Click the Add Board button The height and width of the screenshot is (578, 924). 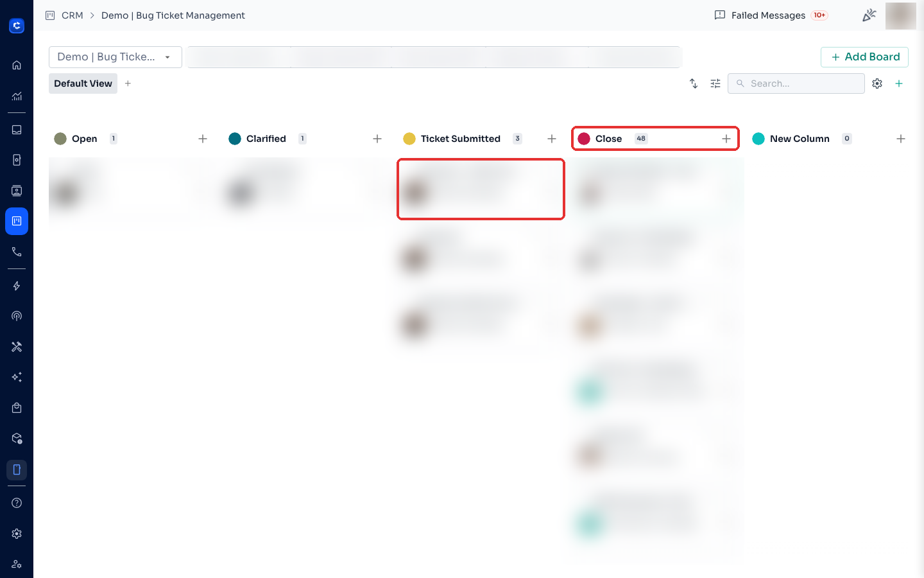(864, 57)
